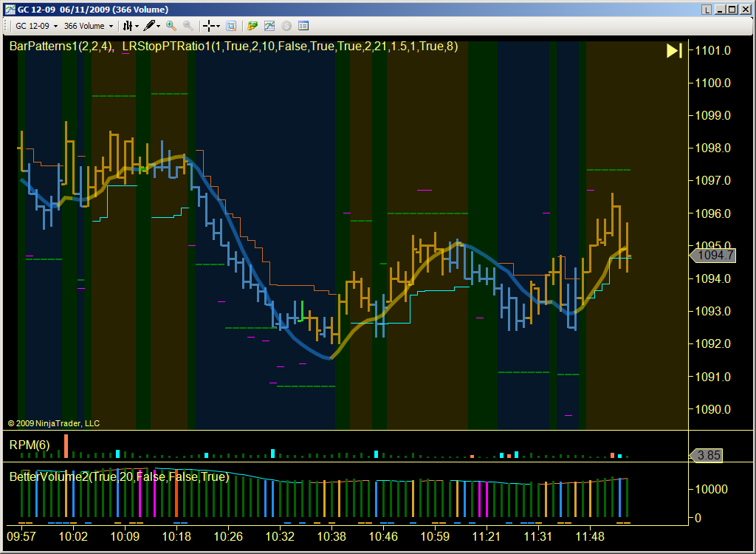Click the 10000 volume axis label

(711, 489)
